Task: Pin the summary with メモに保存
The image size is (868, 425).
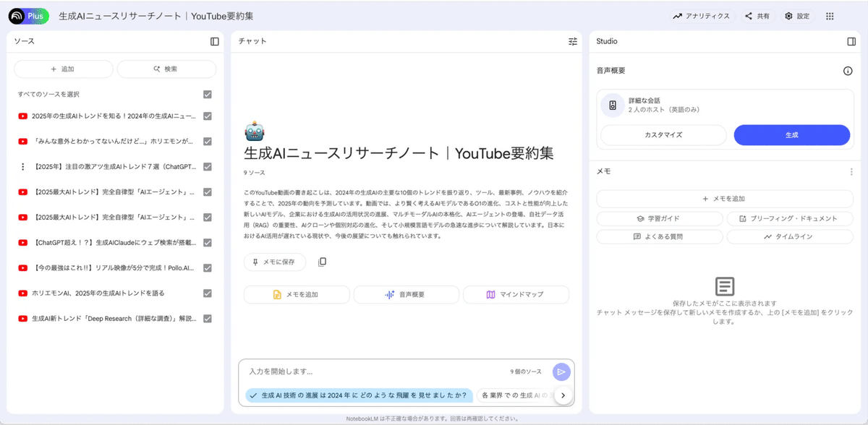Action: point(274,262)
